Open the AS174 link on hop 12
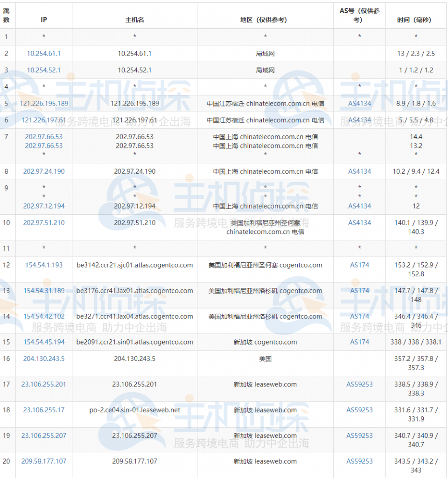This screenshot has width=448, height=478. point(359,265)
